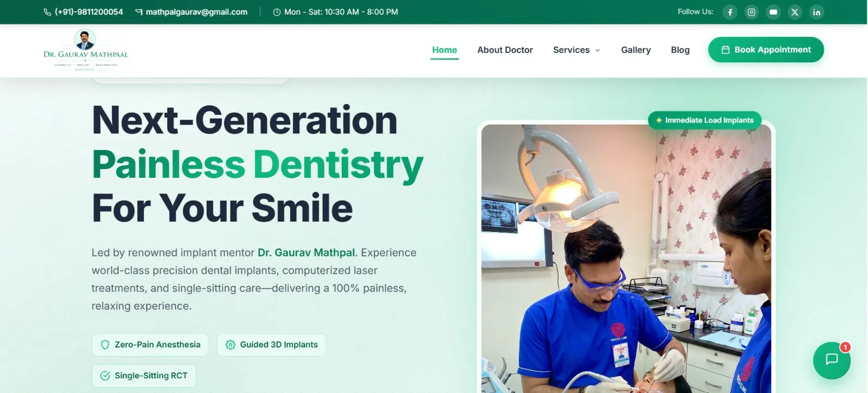
Task: Click the "Follow Us:" label
Action: (x=695, y=11)
